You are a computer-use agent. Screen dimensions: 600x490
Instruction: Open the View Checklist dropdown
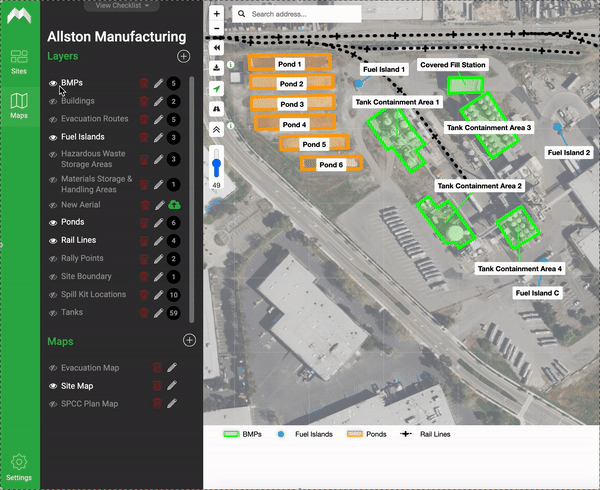pos(125,5)
